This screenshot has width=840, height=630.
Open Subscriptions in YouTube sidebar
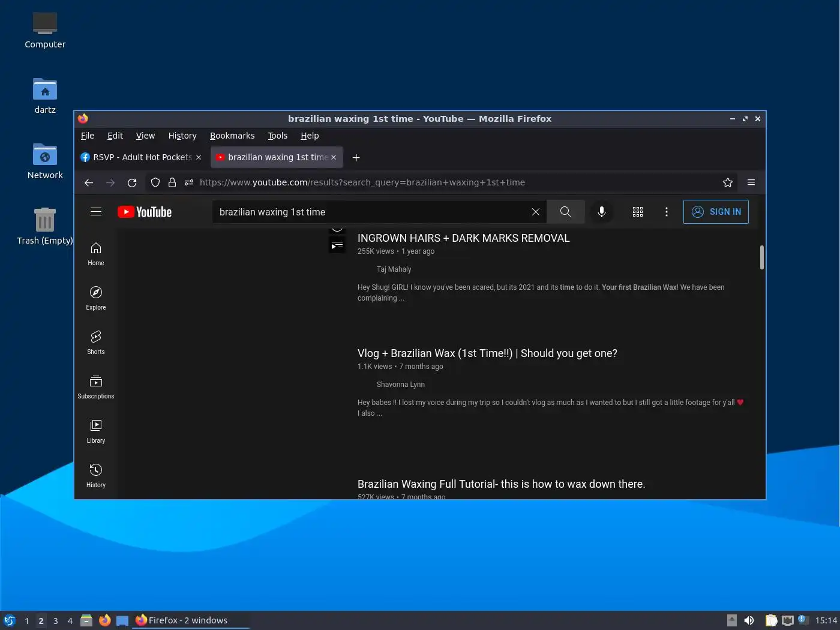tap(96, 387)
